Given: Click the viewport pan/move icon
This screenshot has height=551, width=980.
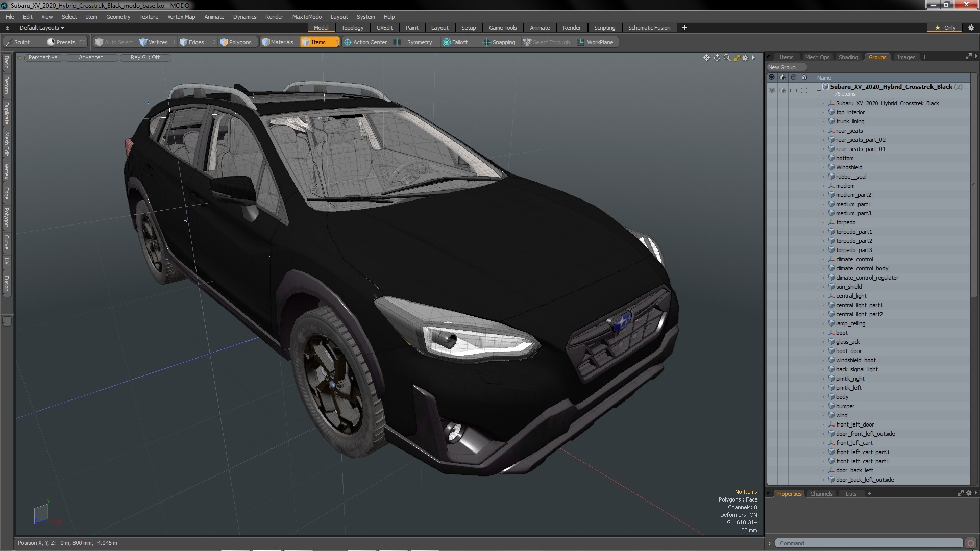Looking at the screenshot, I should [706, 58].
